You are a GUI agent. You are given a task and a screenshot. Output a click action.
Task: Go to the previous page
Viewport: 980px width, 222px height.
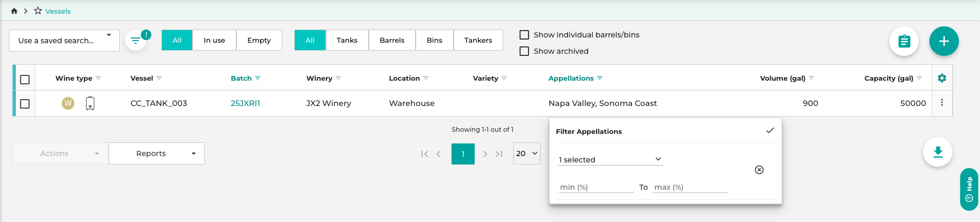pyautogui.click(x=438, y=154)
